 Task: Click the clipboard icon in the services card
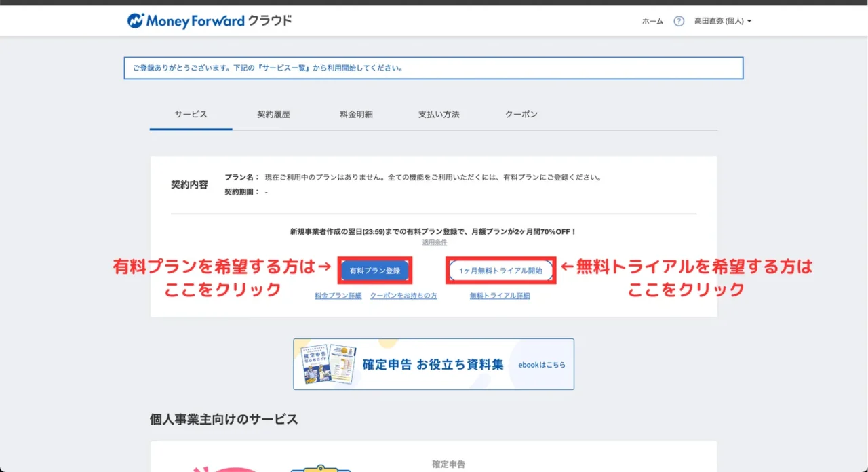pyautogui.click(x=320, y=467)
